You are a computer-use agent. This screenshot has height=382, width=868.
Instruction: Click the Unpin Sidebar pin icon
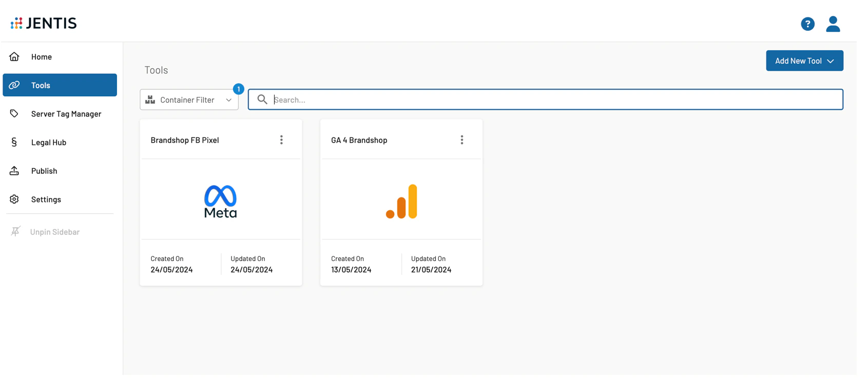coord(15,232)
